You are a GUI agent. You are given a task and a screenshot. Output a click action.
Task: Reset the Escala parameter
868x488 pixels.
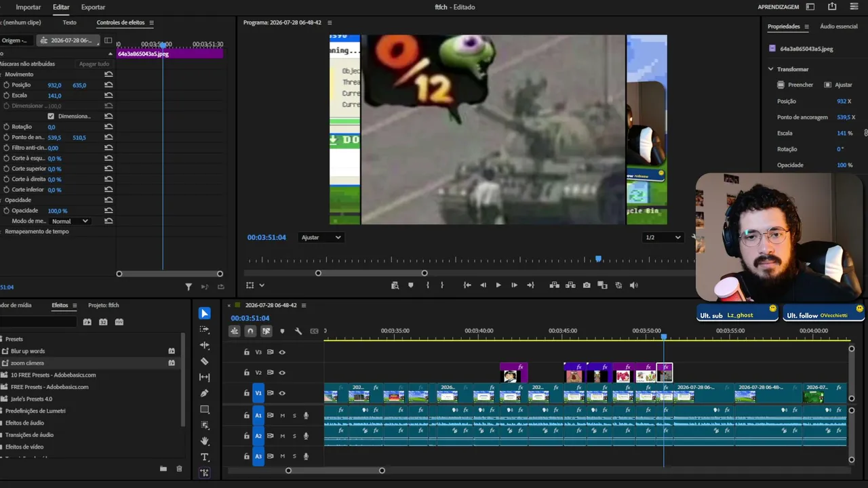click(x=108, y=96)
